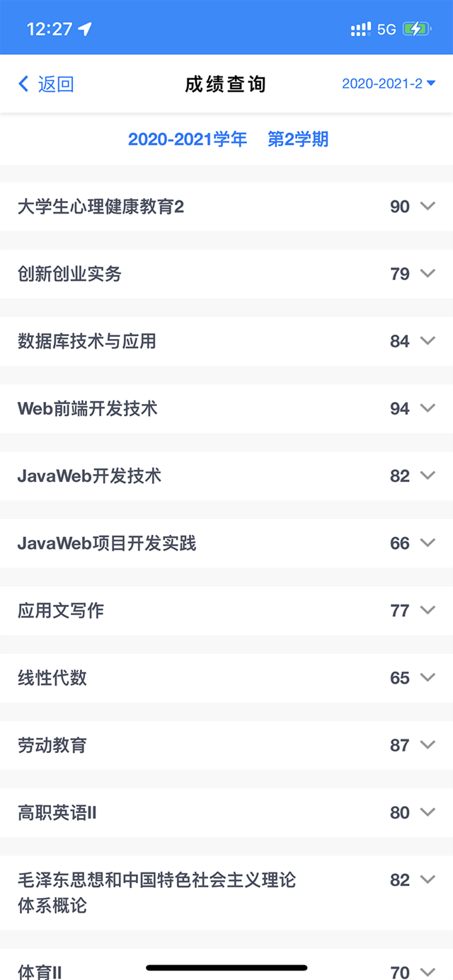This screenshot has height=980, width=453.
Task: Expand the 大学生心理健康教育2 score details
Action: 428,206
